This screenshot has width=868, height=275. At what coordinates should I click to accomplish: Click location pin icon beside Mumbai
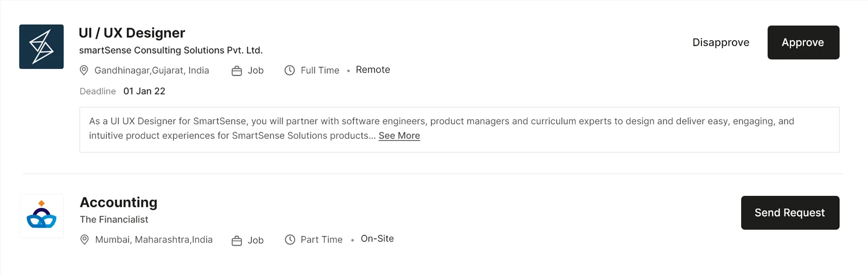85,240
